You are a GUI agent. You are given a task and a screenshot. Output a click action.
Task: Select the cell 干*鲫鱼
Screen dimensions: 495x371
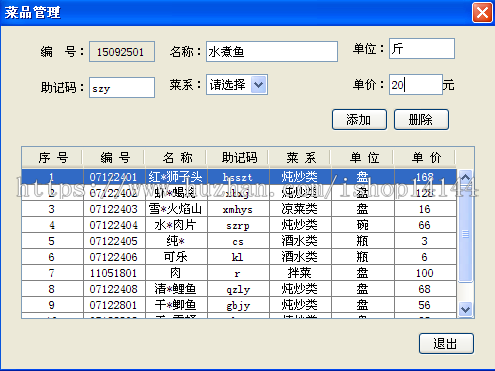click(176, 305)
